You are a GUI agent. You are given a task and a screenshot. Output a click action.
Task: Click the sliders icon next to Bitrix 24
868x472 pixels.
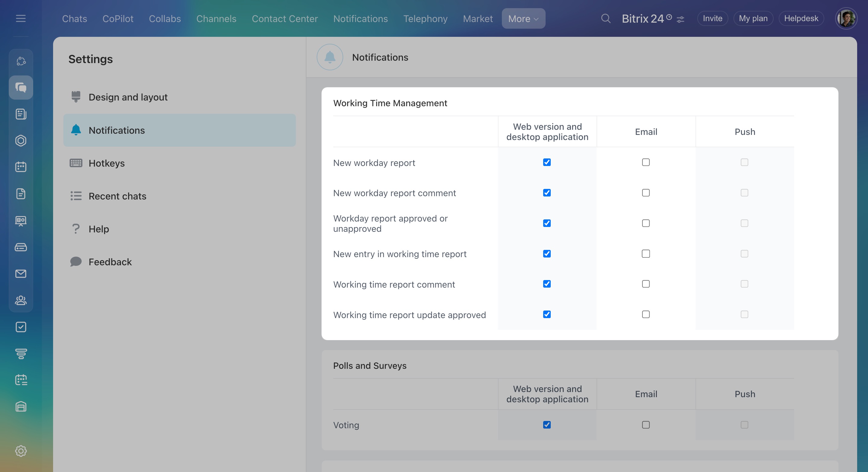680,20
